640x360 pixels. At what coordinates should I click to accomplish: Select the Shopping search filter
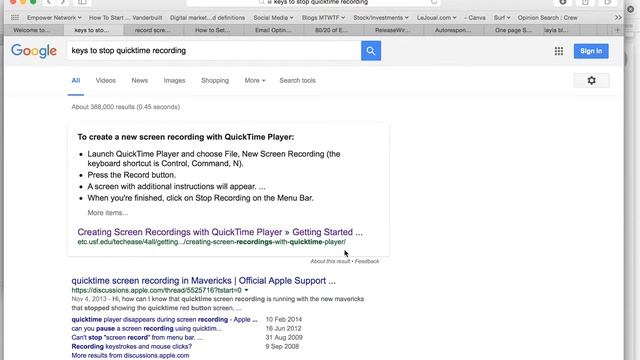[x=215, y=80]
